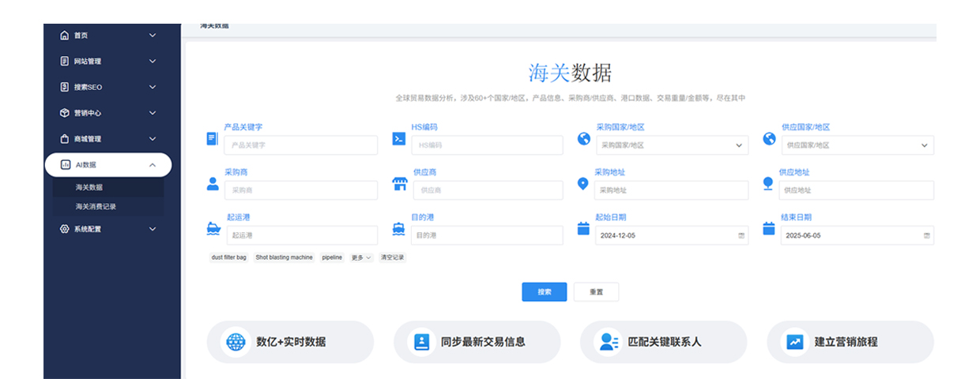
Task: Click the document icon beside 同步最新交易信息
Action: pyautogui.click(x=422, y=342)
